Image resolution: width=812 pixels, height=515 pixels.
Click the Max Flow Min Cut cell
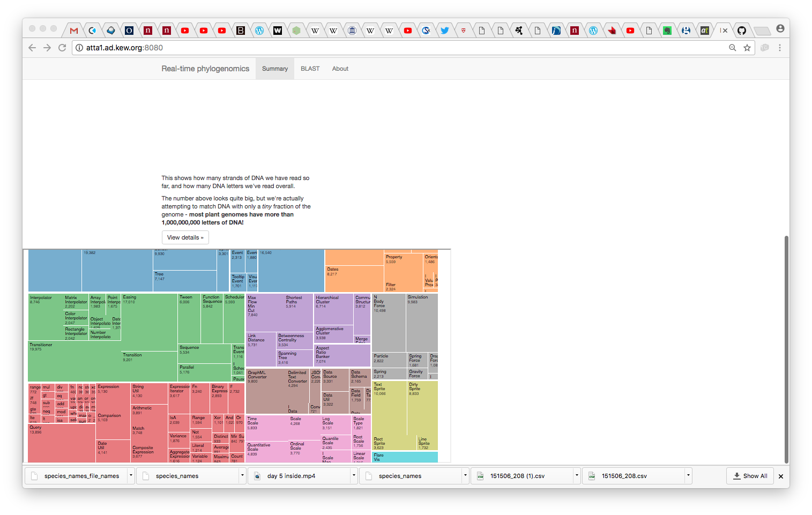[264, 312]
